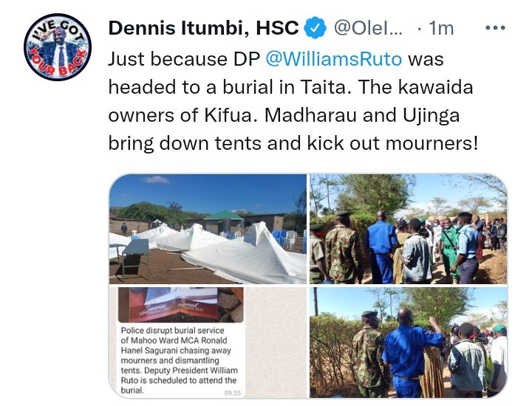Click the funeral program picture in the chat bubble
This screenshot has width=532, height=406.
coord(180,305)
